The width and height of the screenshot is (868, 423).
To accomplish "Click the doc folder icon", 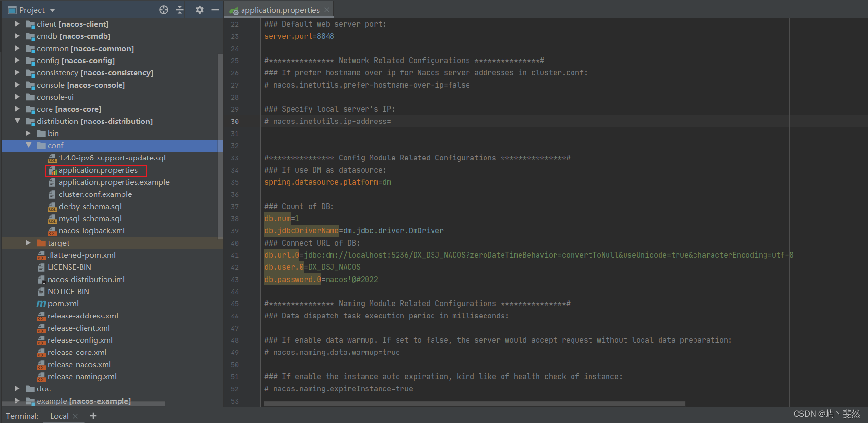I will 30,388.
